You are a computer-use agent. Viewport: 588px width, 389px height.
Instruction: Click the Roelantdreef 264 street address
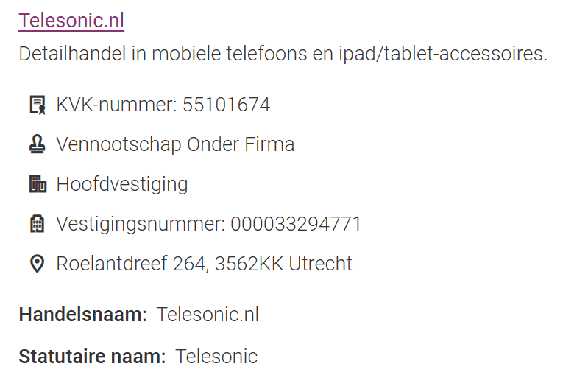[x=132, y=264]
